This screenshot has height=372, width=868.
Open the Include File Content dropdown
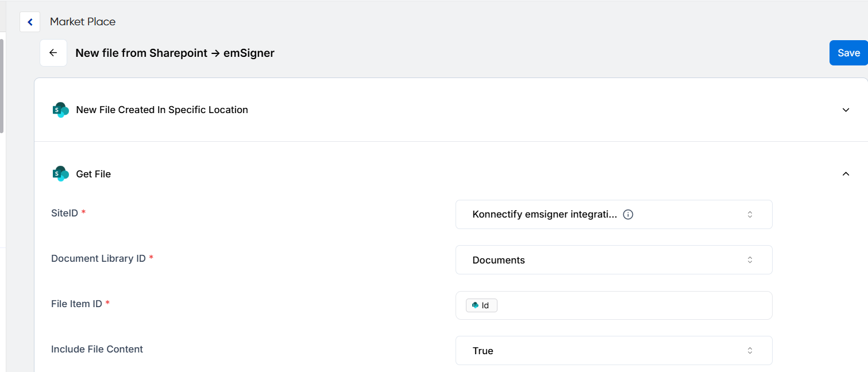[x=614, y=351]
